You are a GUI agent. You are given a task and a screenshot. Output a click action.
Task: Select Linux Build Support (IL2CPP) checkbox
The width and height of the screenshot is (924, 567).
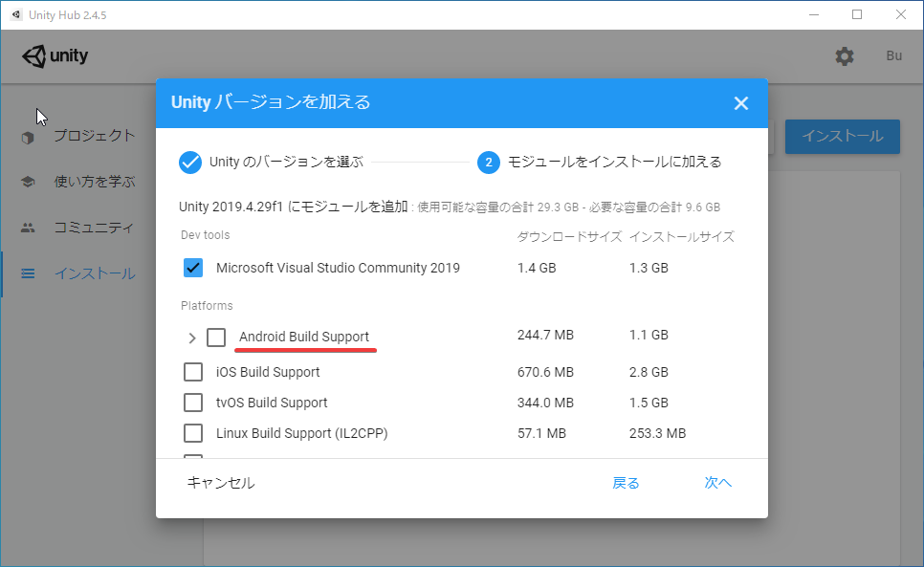tap(193, 433)
